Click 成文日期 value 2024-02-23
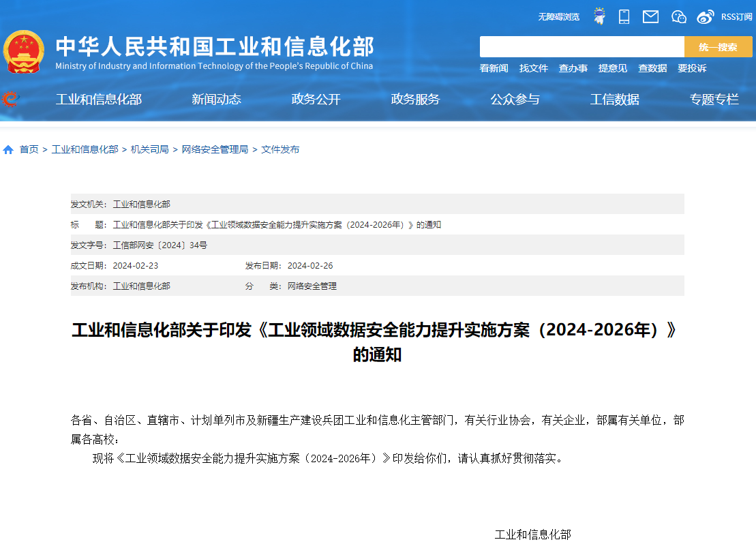 pyautogui.click(x=136, y=266)
